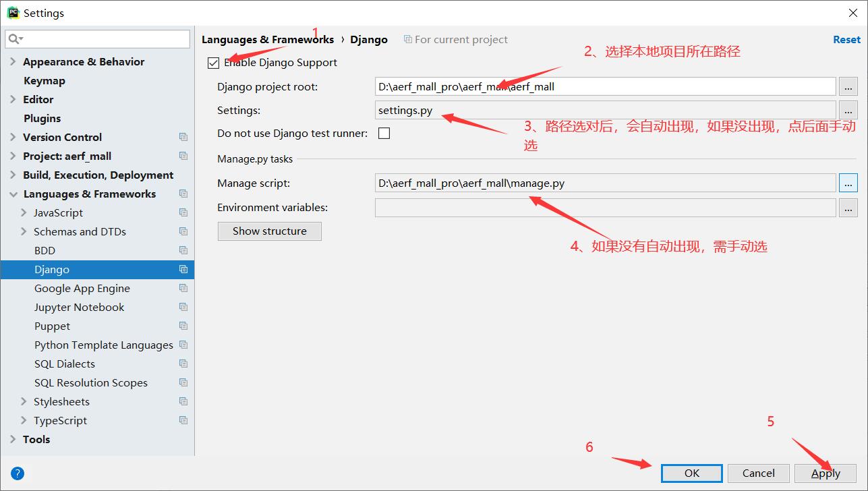This screenshot has height=491, width=868.
Task: Click the For current project icon in header
Action: tap(407, 40)
